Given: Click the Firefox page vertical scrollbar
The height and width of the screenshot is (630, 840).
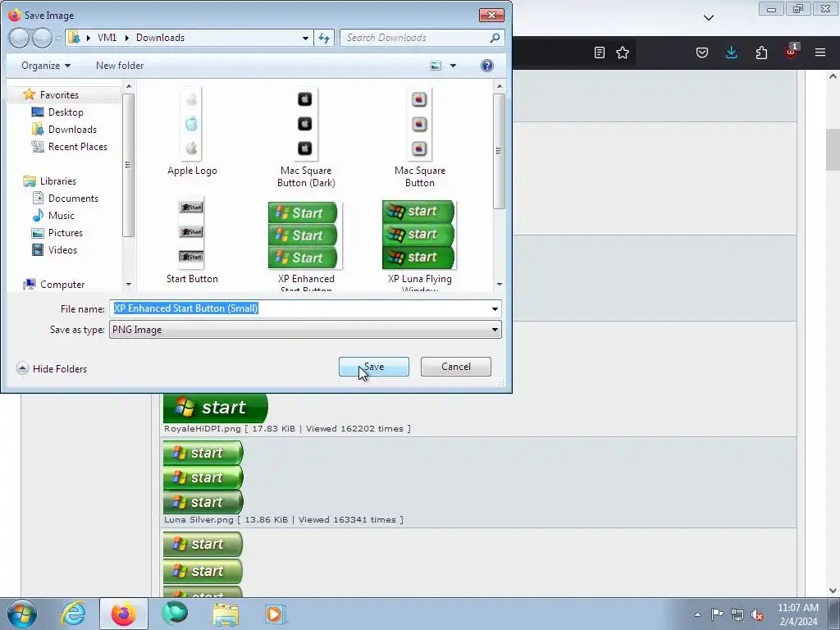Looking at the screenshot, I should coord(833,149).
